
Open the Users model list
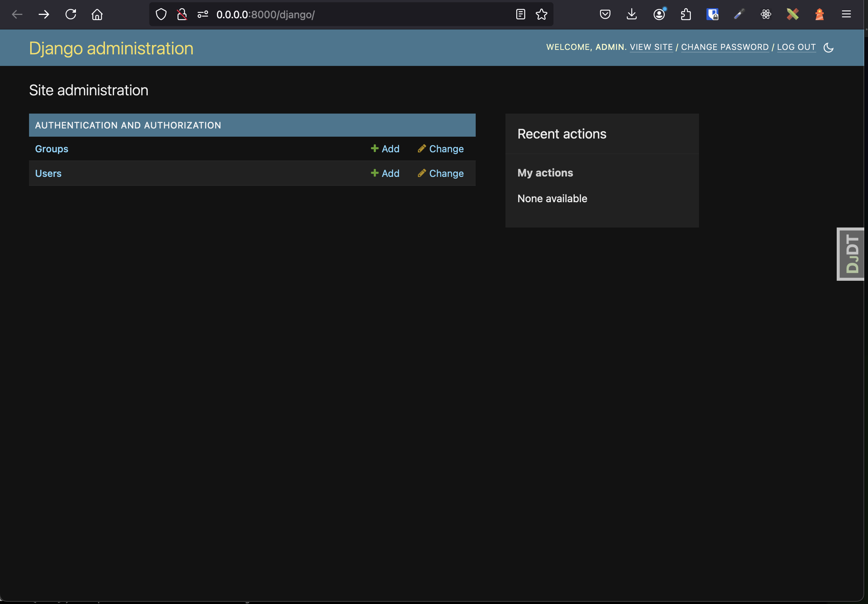point(48,174)
